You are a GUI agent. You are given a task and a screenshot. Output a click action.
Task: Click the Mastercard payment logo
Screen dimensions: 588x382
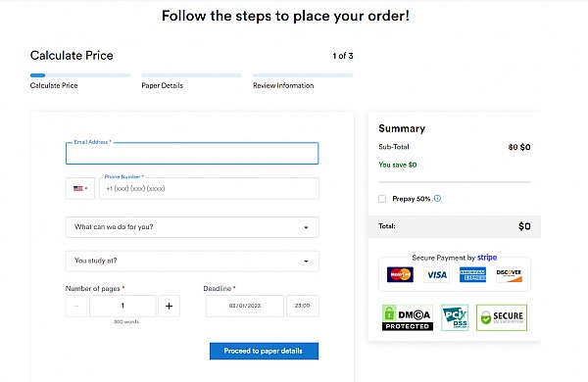pyautogui.click(x=400, y=275)
